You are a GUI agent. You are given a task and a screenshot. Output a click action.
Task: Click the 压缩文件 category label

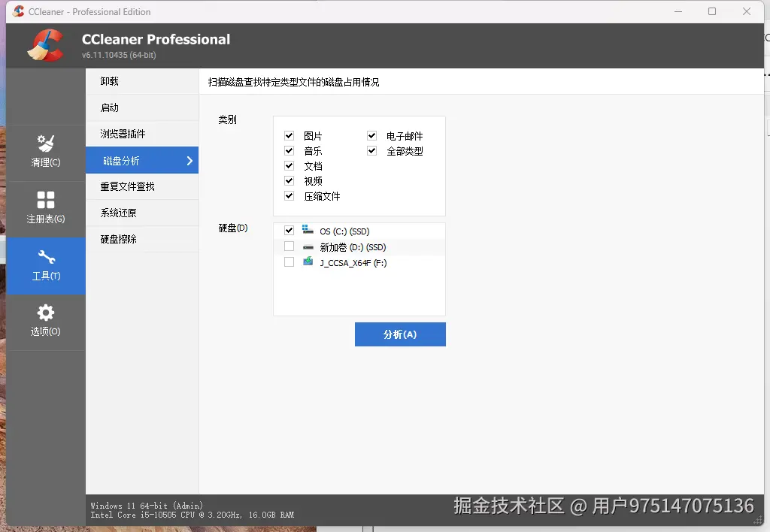[x=322, y=196]
